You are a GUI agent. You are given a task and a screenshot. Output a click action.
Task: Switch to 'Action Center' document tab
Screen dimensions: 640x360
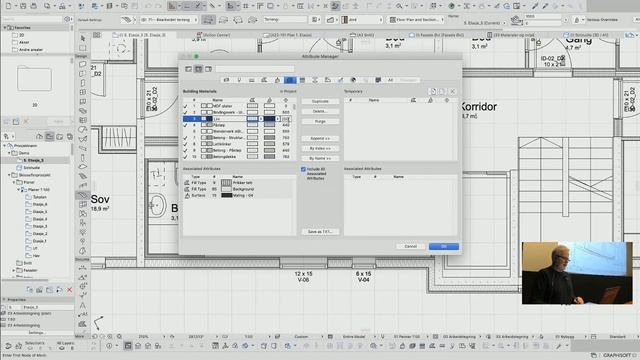[x=213, y=35]
